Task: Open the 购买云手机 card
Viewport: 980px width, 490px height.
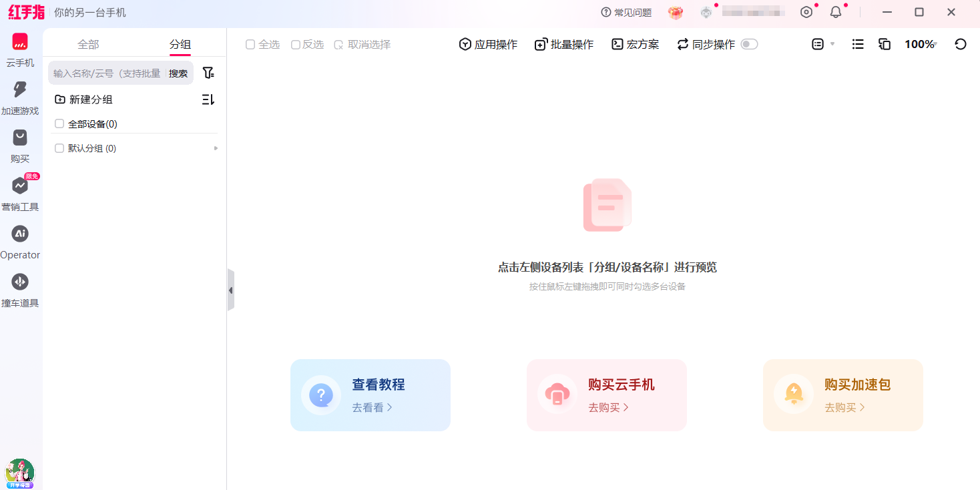Action: [x=607, y=395]
